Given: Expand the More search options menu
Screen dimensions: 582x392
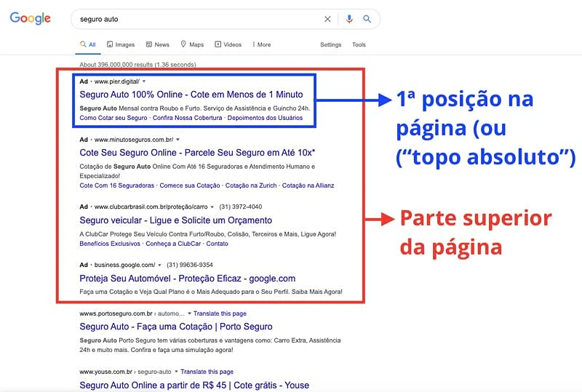Looking at the screenshot, I should [x=261, y=44].
